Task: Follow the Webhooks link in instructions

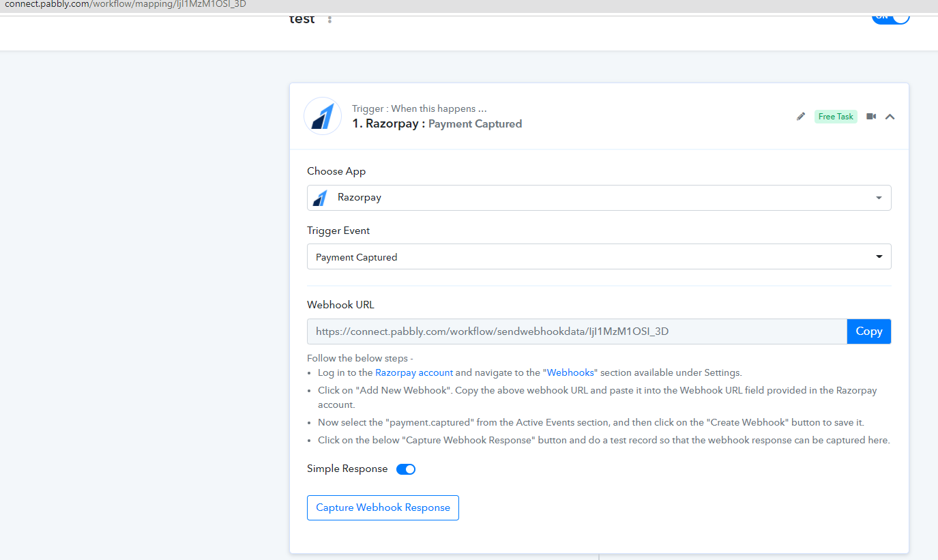Action: (570, 372)
